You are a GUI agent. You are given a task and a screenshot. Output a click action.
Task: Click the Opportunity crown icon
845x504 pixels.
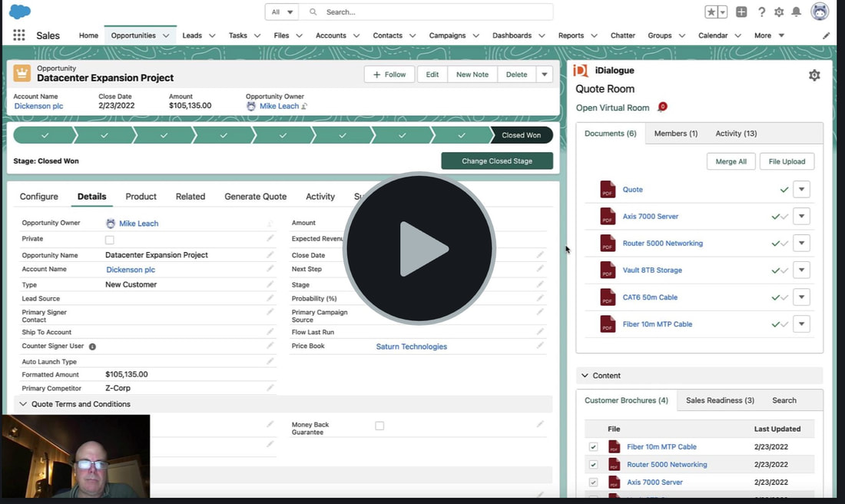click(x=22, y=73)
